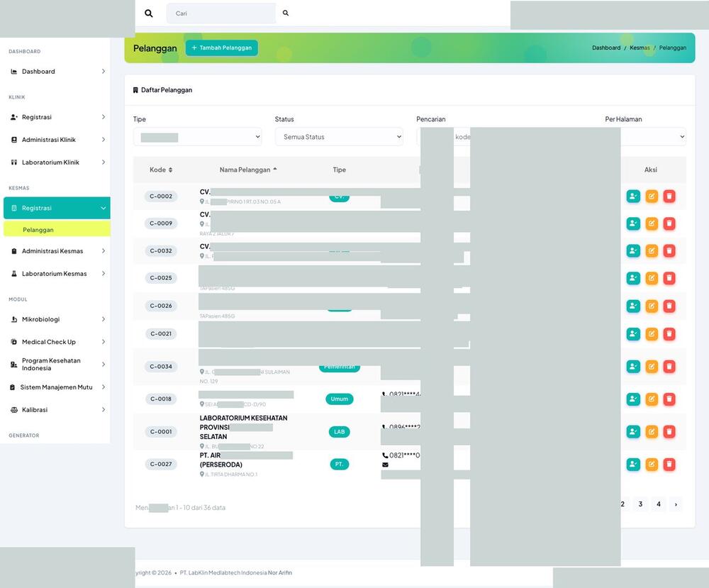Expand the Dashboard sidebar menu

tap(57, 72)
